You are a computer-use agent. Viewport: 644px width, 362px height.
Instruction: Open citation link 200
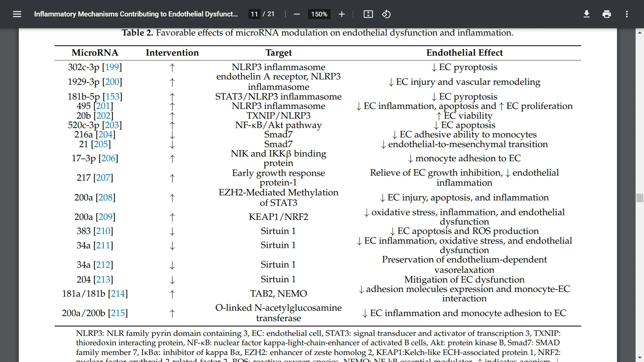point(112,82)
